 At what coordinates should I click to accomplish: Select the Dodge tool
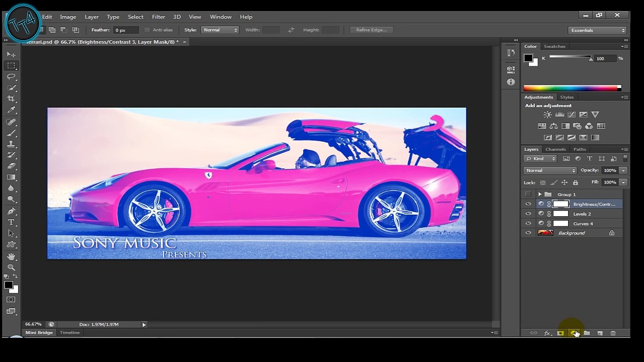click(x=11, y=199)
